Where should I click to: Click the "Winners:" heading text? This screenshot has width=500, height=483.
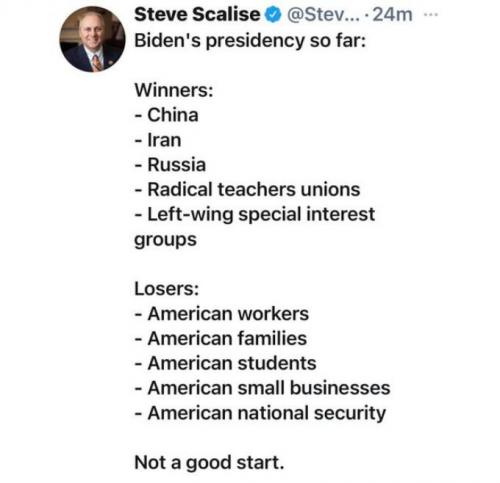(x=174, y=90)
